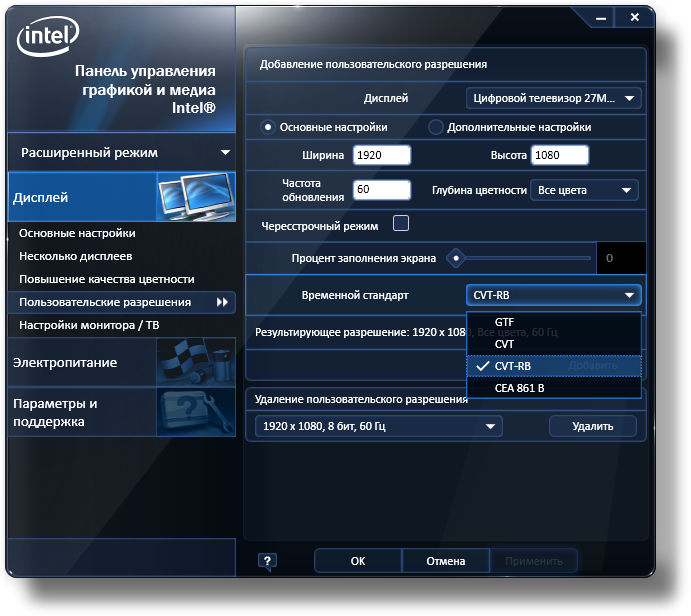Choose the checked CVT-RB option
Screen dimensions: 691x616
554,366
